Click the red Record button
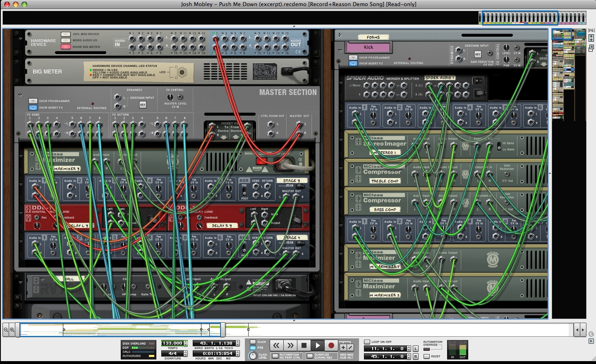This screenshot has width=596, height=364. click(x=331, y=345)
